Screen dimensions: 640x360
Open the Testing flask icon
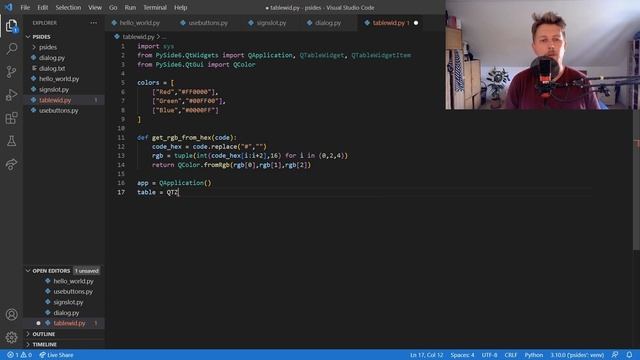[11, 141]
